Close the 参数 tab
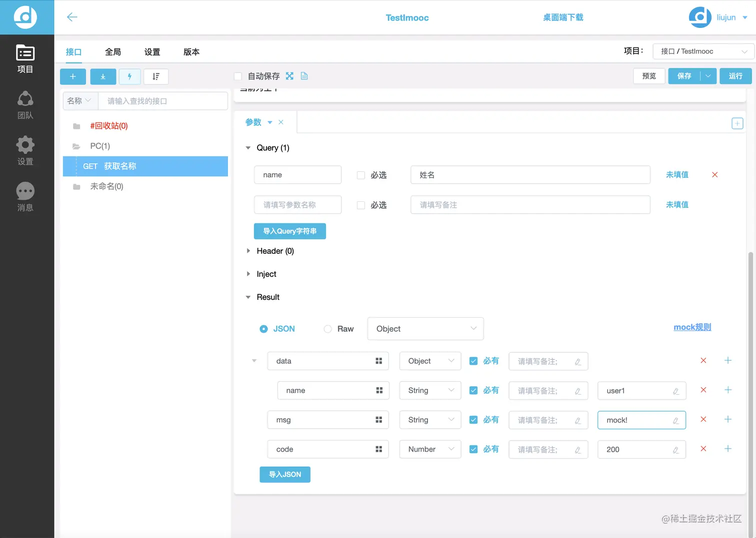 [281, 122]
